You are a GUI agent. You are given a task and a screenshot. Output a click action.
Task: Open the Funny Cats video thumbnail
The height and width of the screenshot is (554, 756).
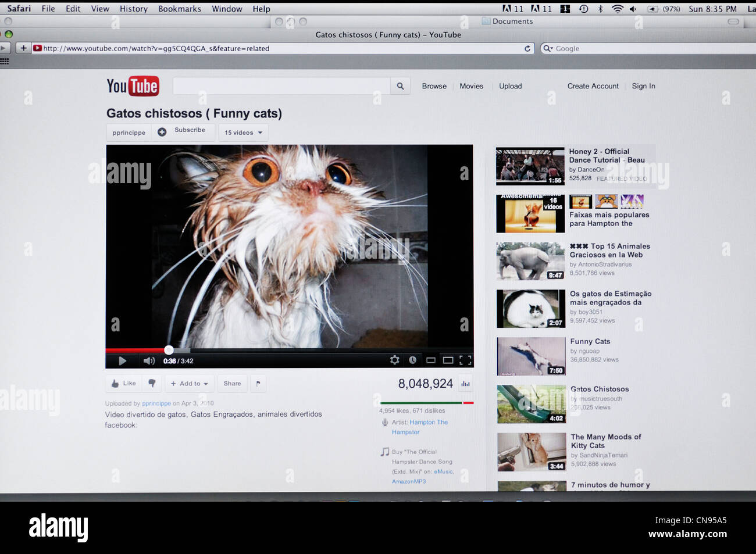pos(531,356)
